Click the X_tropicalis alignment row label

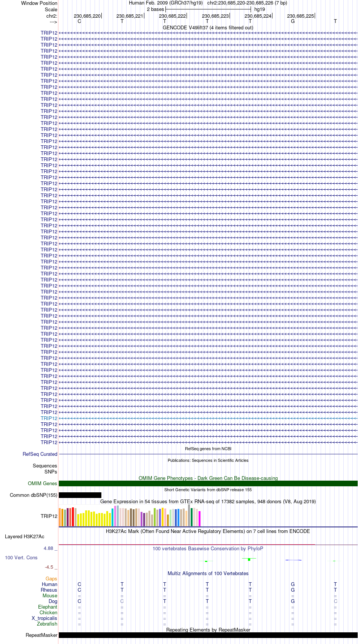tap(44, 618)
